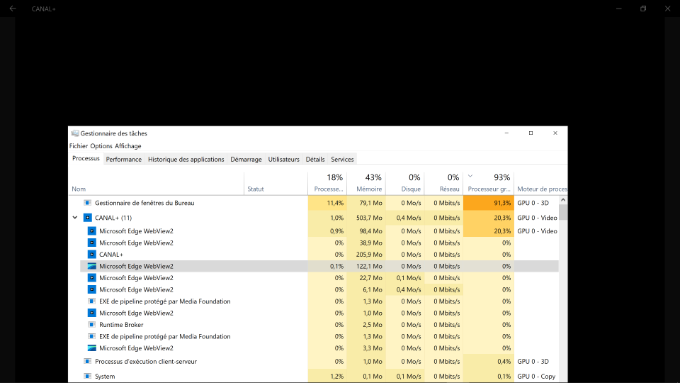
Task: Switch to the Démarrage tab
Action: (246, 159)
